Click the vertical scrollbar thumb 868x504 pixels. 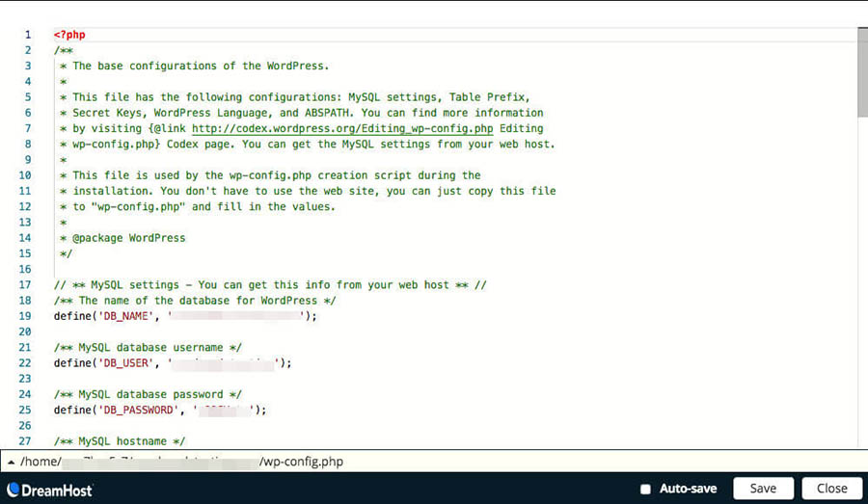pos(861,72)
